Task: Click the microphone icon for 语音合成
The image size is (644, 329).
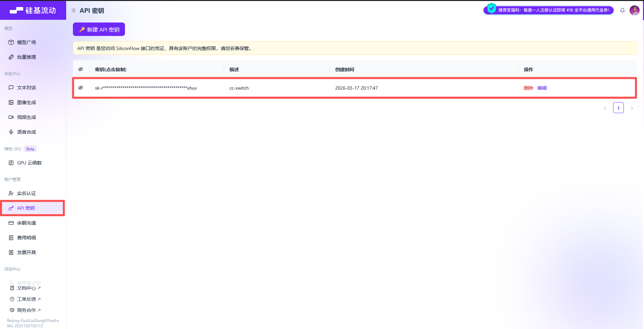Action: tap(11, 132)
